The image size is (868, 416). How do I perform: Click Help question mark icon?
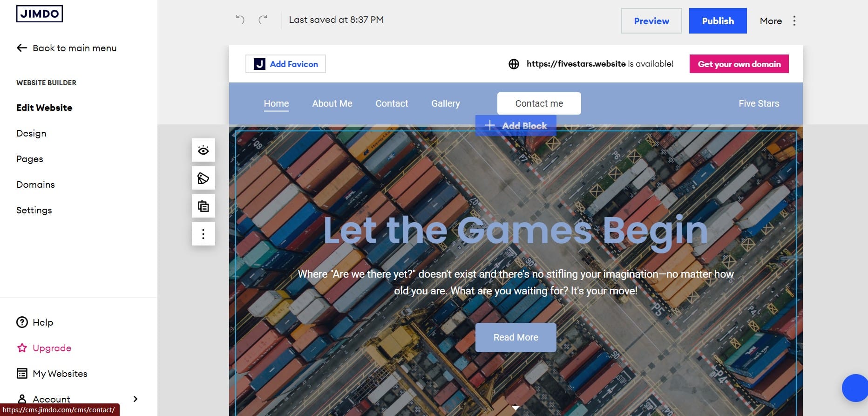(22, 322)
